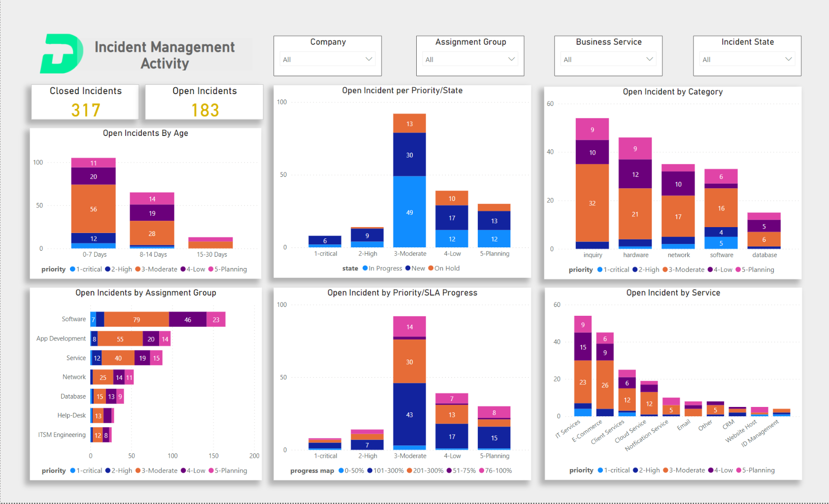Open the Business Service dropdown
829x504 pixels.
(608, 59)
